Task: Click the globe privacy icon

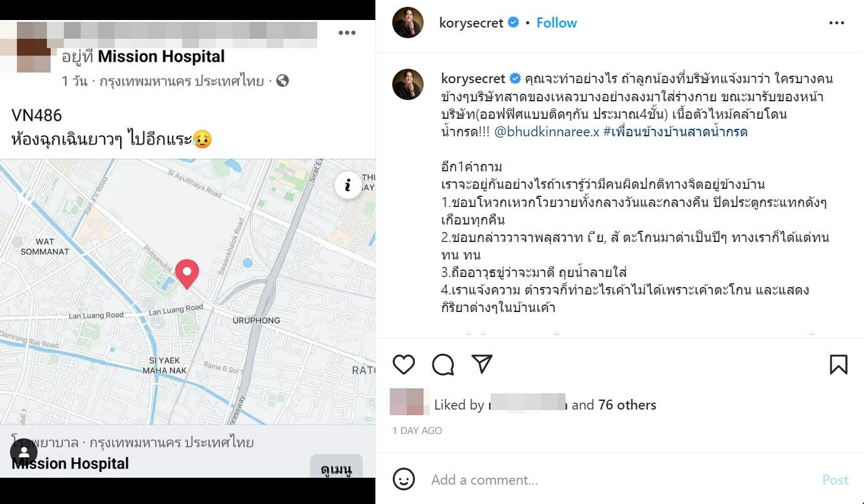Action: click(283, 81)
